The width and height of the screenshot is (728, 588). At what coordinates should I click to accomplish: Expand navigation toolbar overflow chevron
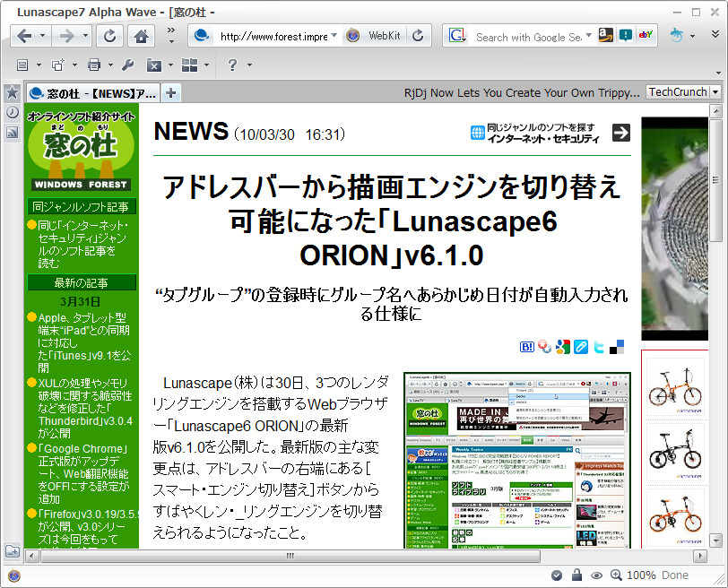click(171, 35)
